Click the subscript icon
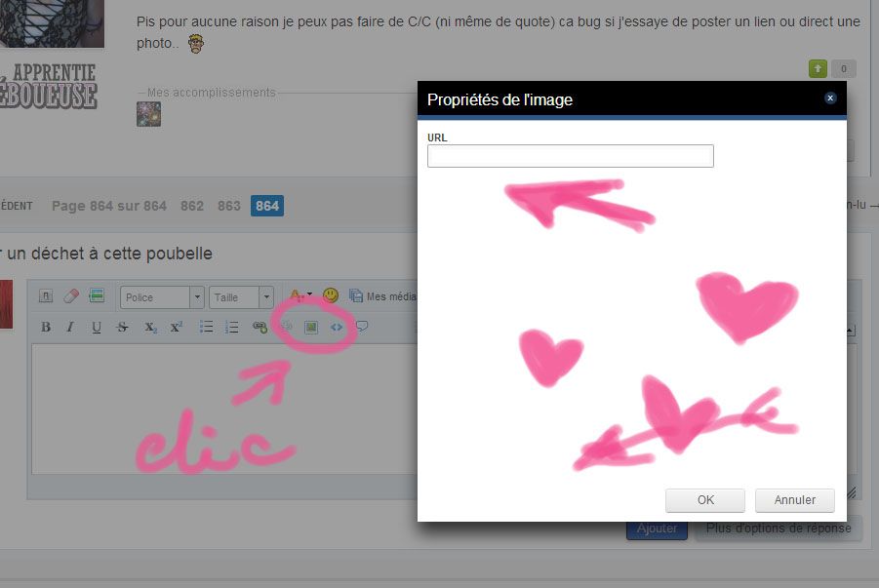Image resolution: width=879 pixels, height=588 pixels. pos(150,328)
